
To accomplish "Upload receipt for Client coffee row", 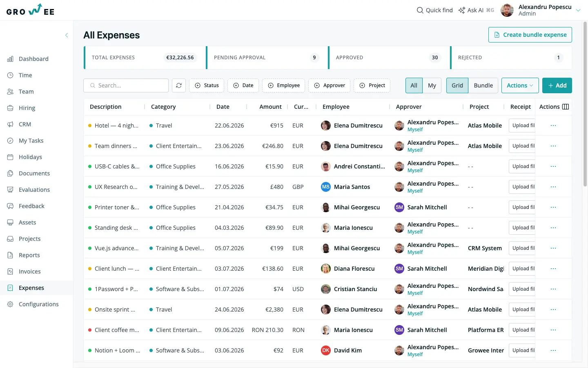I will 522,330.
